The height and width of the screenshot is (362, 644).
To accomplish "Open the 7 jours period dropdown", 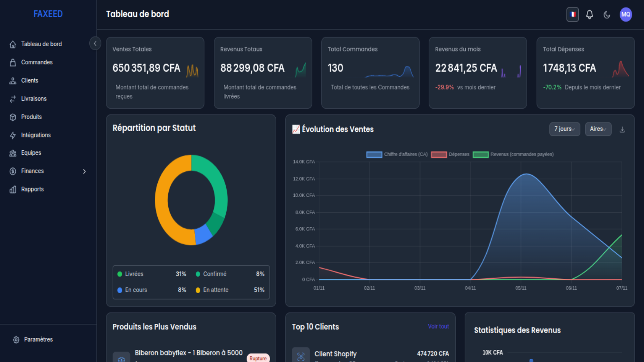I will pos(565,129).
